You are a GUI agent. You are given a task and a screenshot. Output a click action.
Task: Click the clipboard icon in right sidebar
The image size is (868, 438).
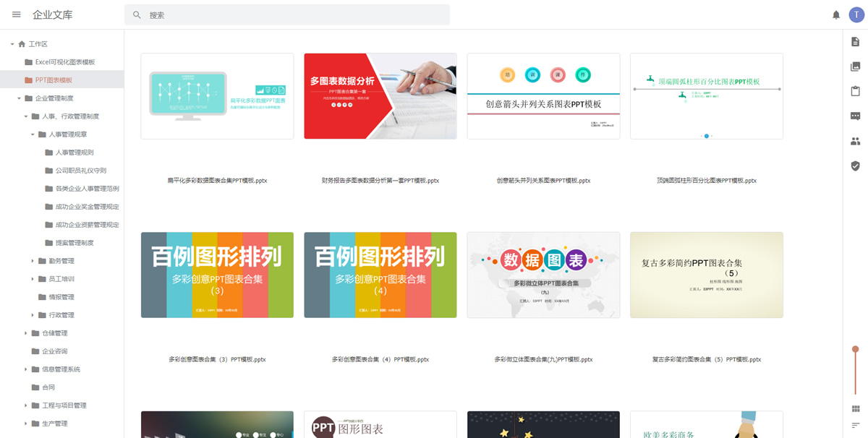click(855, 91)
